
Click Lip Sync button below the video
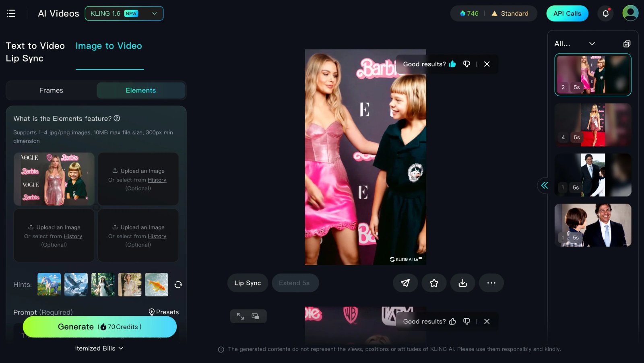point(248,283)
